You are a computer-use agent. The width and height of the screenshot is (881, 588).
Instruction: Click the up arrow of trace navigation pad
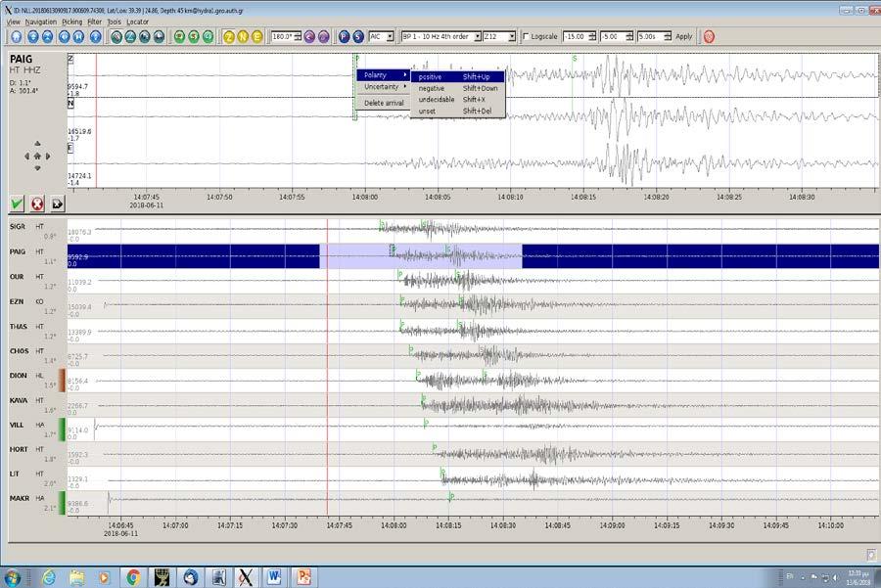pos(37,144)
